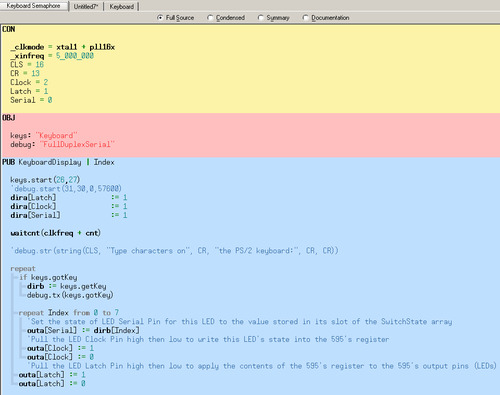
Task: Click the outa[Latch] := 1 line
Action: 52,375
